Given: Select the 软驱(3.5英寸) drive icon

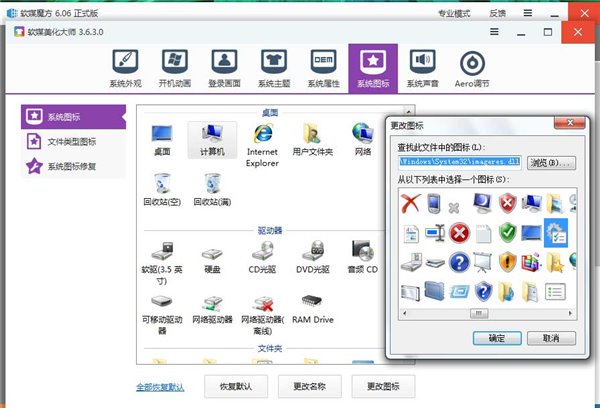Looking at the screenshot, I should 162,263.
